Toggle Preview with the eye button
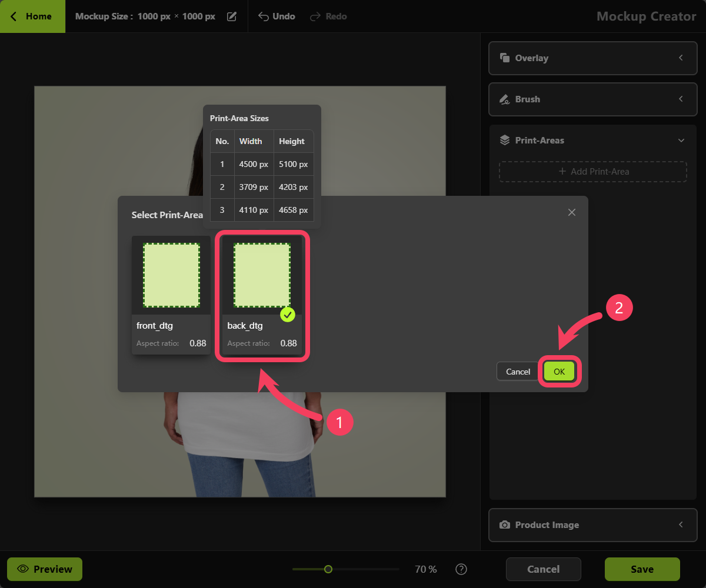The image size is (706, 588). click(x=45, y=569)
